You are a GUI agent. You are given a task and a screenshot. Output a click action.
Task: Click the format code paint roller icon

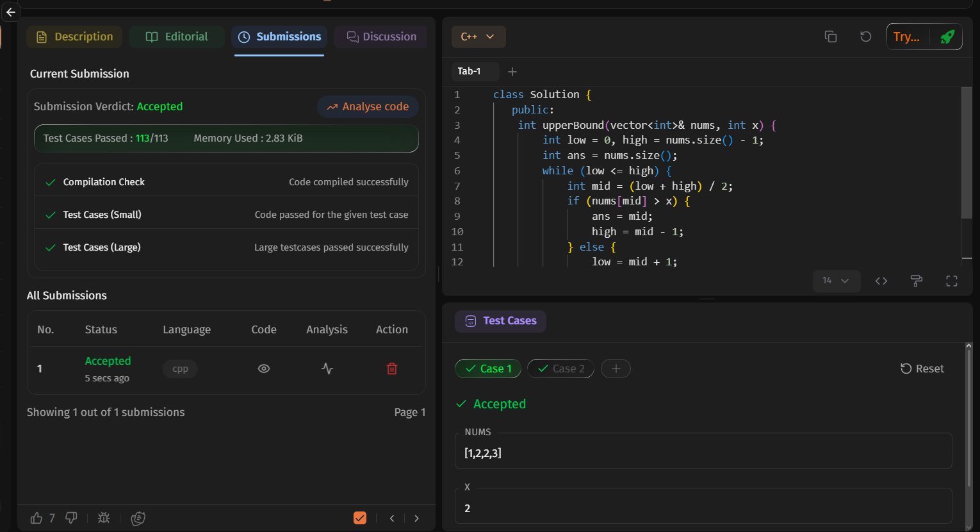pos(917,281)
